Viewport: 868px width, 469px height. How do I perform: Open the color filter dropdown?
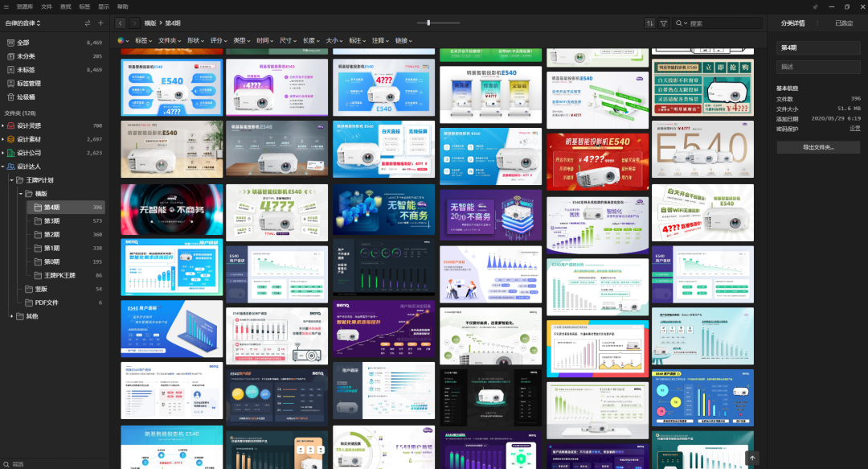coord(123,40)
